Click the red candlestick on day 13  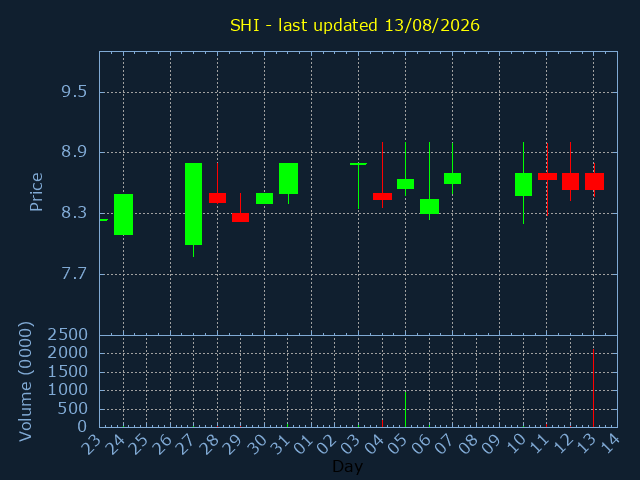(x=594, y=181)
